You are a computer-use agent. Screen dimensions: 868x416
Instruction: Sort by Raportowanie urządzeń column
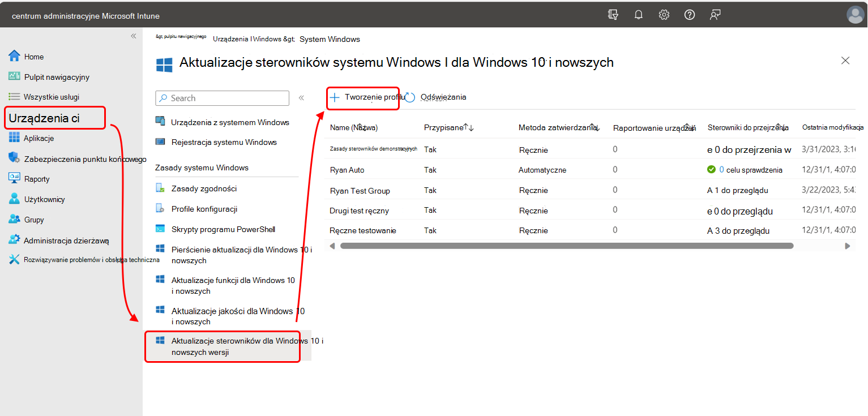tap(655, 127)
